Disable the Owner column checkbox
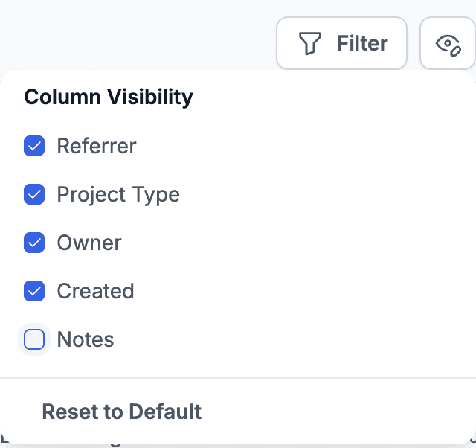 (x=34, y=243)
